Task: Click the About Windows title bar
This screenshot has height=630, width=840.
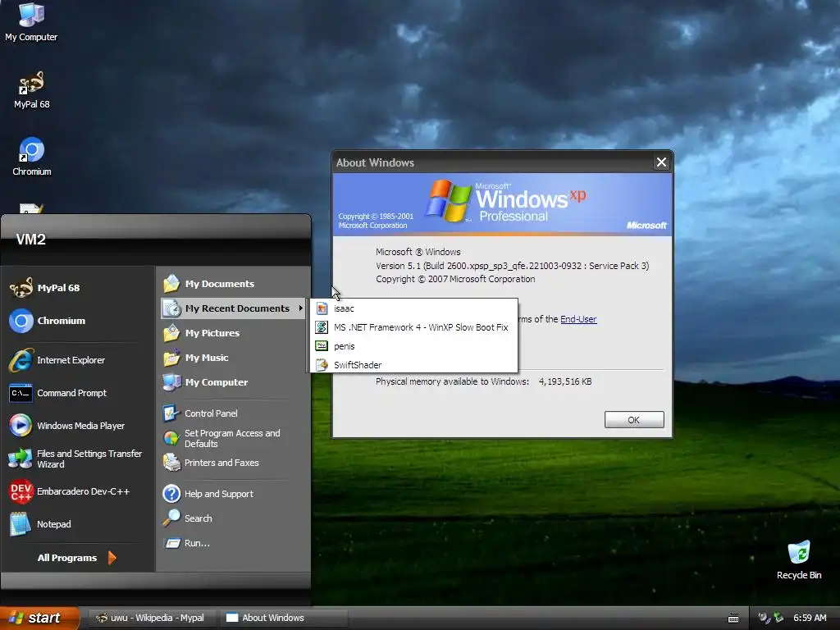Action: tap(492, 162)
